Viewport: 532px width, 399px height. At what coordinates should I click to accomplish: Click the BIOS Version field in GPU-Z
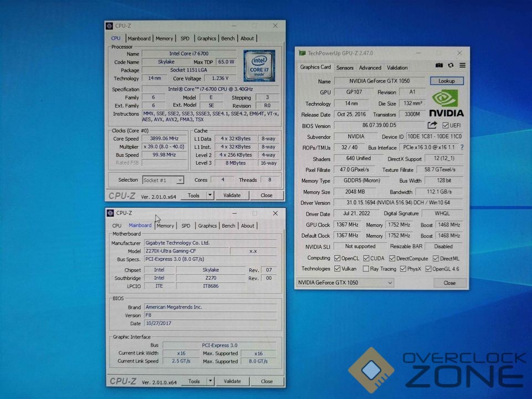pos(379,126)
